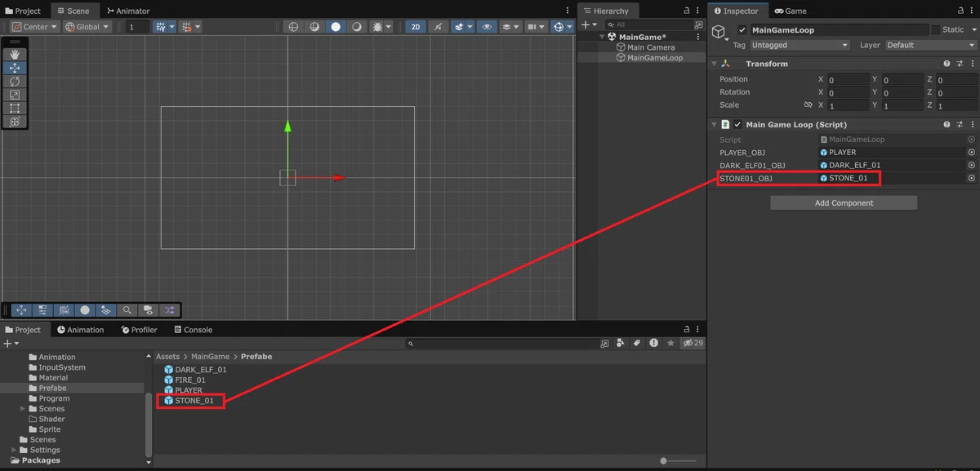Viewport: 980px width, 471px height.
Task: Switch to the Game tab
Action: 791,11
